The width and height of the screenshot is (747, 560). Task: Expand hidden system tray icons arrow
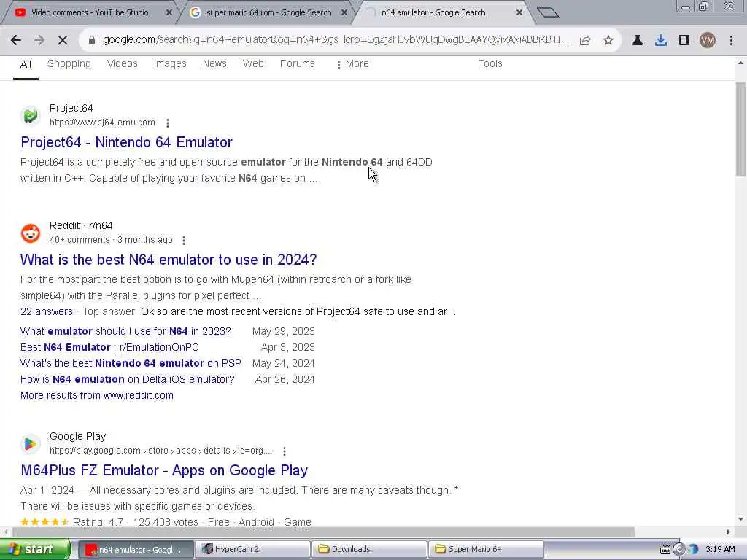click(x=678, y=550)
